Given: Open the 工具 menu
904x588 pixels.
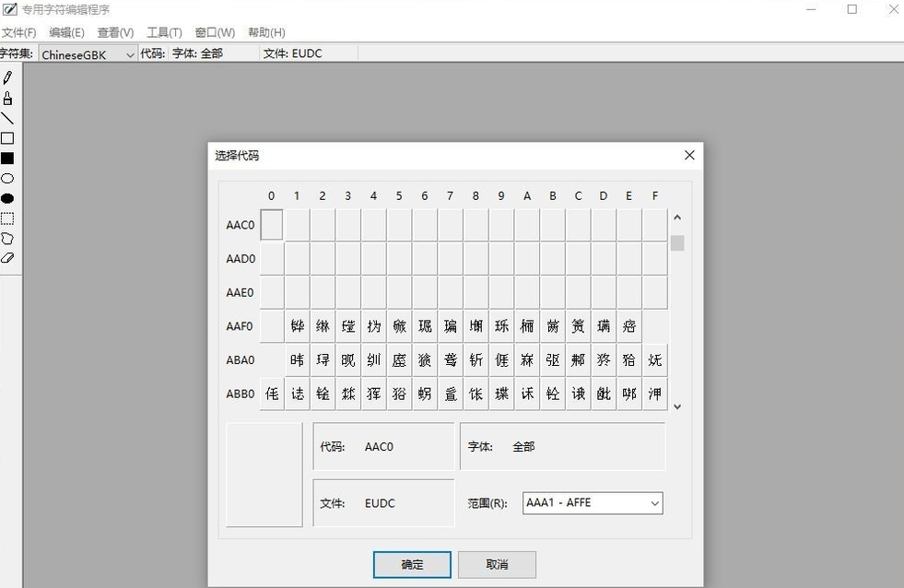Looking at the screenshot, I should (163, 32).
